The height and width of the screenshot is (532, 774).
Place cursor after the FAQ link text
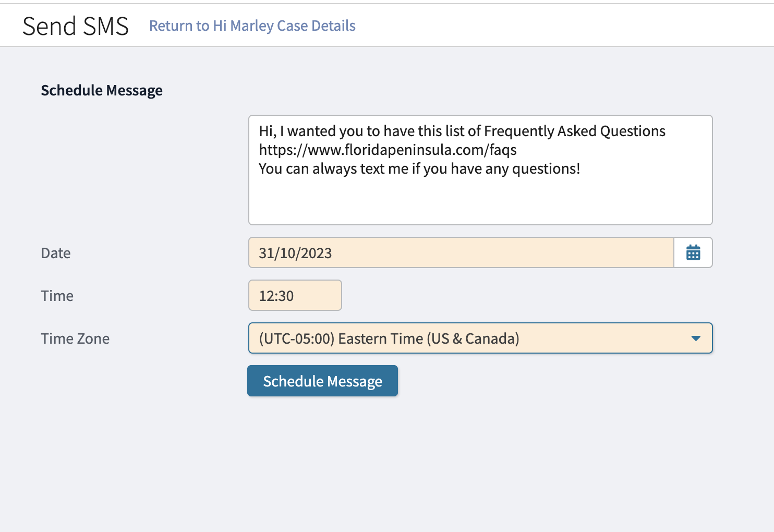tap(517, 150)
